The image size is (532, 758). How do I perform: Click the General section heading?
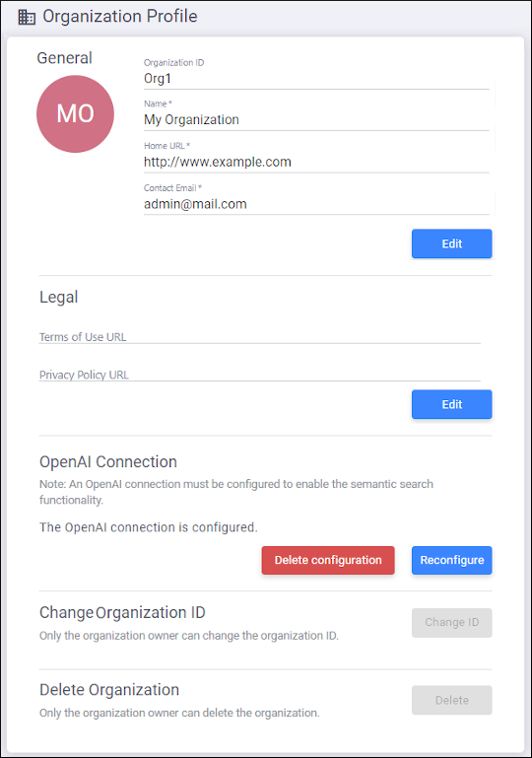pyautogui.click(x=64, y=58)
